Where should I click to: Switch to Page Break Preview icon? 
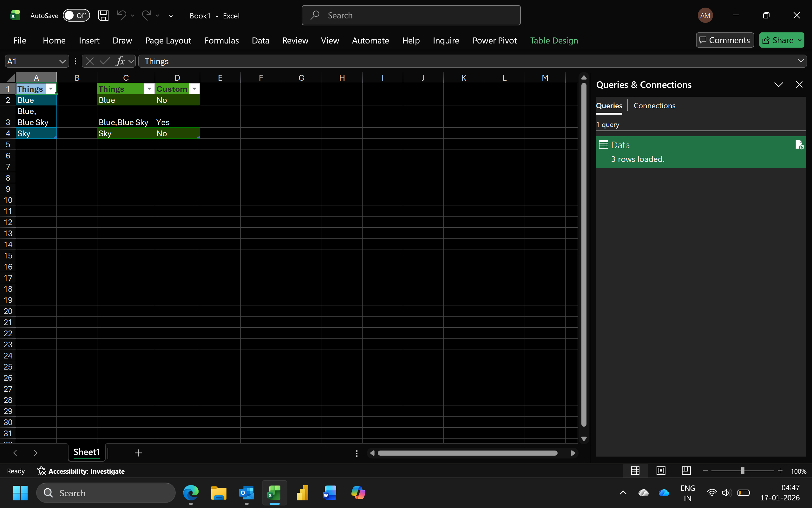coord(686,471)
